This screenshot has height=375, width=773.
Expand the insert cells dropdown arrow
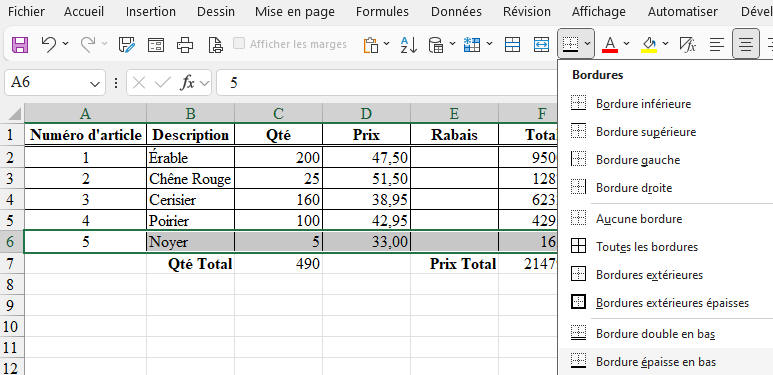(490, 44)
